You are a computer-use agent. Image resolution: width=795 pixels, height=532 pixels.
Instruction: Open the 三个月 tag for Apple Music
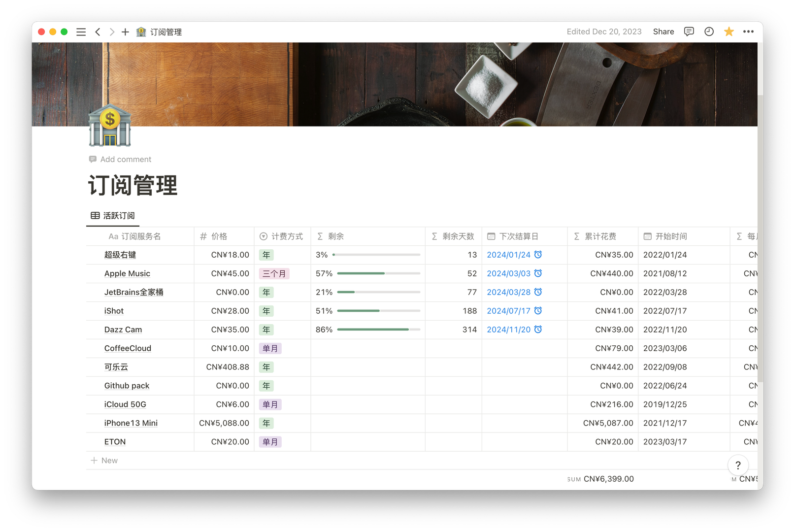pyautogui.click(x=274, y=274)
